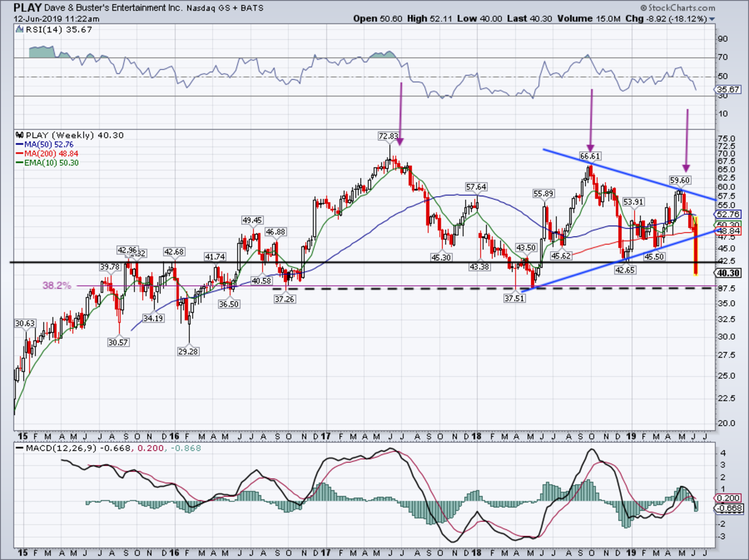Click the Chg -8.92 (-18.12%) value
This screenshot has height=560, width=749.
coord(665,19)
